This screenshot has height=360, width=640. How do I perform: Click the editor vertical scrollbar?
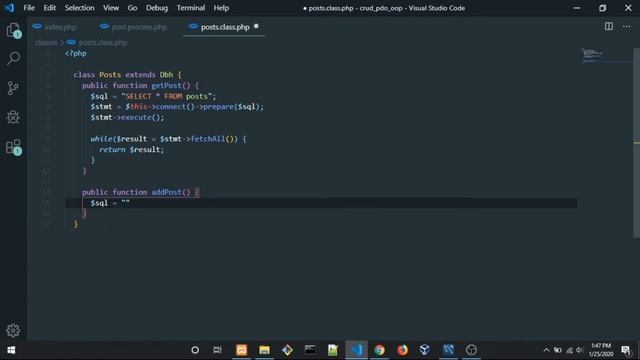(636, 143)
